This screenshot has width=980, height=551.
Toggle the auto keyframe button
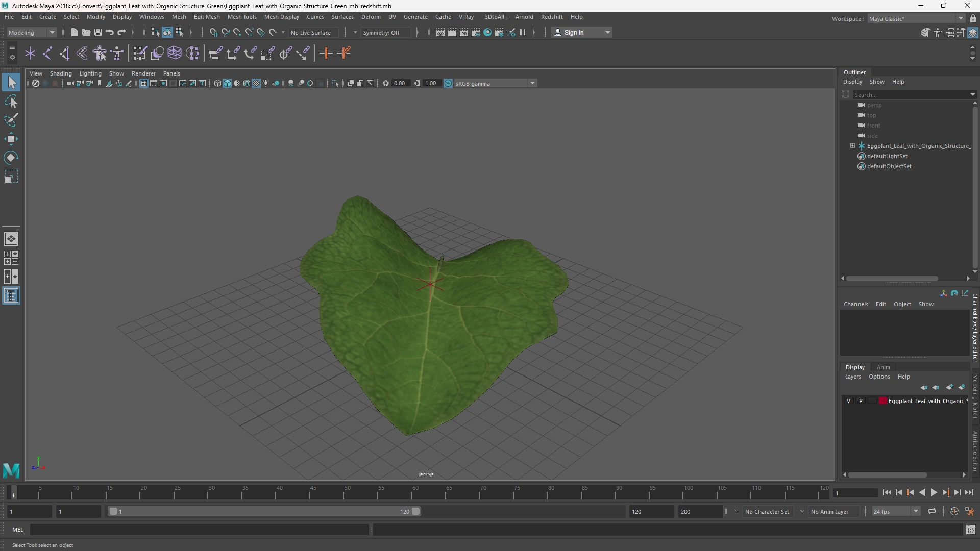(x=954, y=511)
